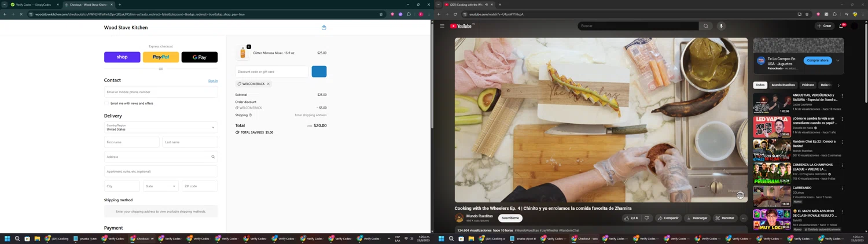Focus the Last name field

(x=190, y=142)
